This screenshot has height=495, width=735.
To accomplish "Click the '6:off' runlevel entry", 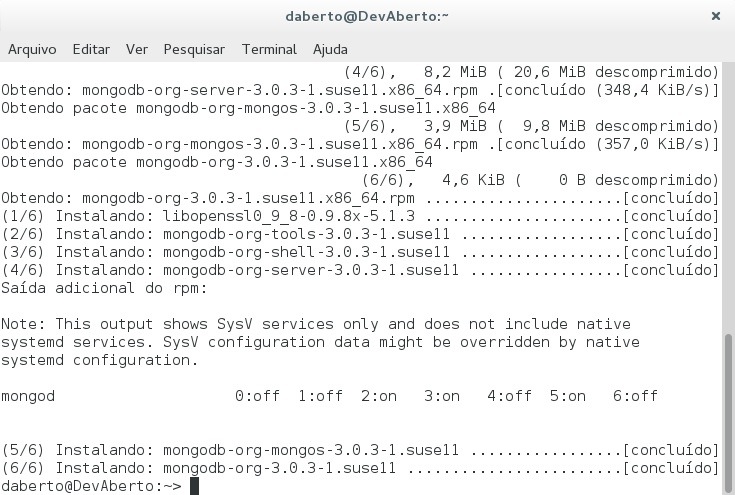I will coord(635,396).
